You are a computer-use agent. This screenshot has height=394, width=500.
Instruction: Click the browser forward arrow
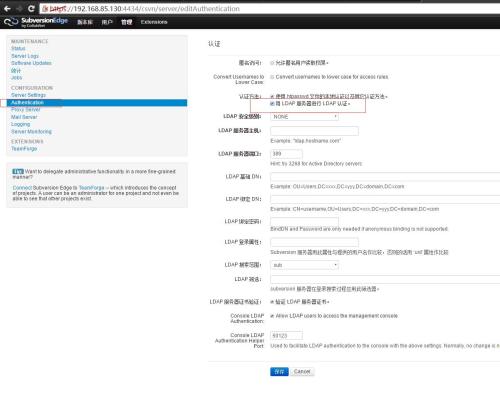tap(19, 9)
